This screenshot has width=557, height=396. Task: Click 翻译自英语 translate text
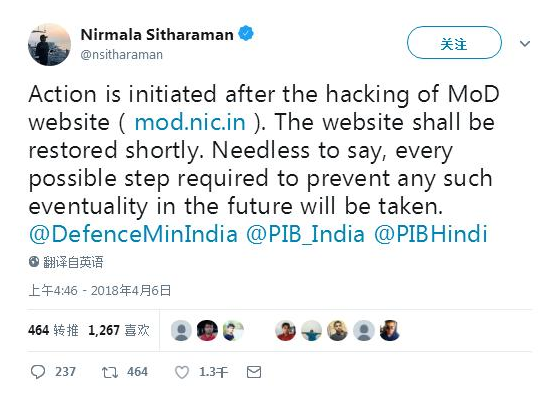tap(73, 262)
